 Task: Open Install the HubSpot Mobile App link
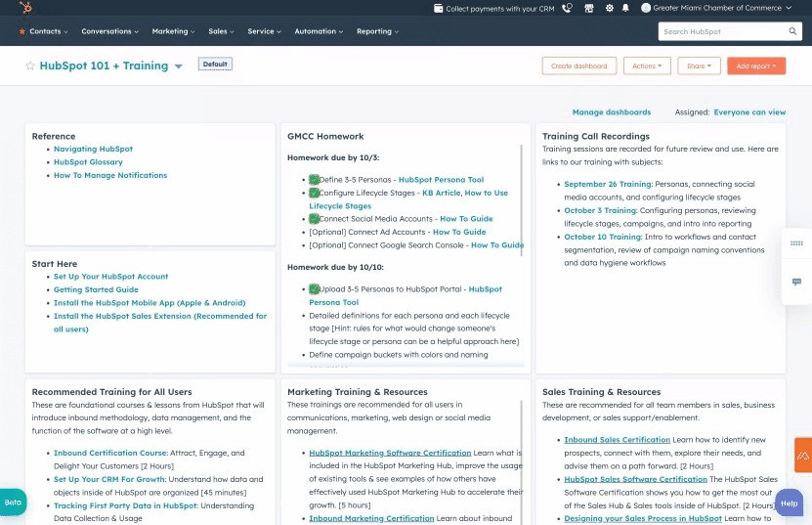pyautogui.click(x=150, y=303)
